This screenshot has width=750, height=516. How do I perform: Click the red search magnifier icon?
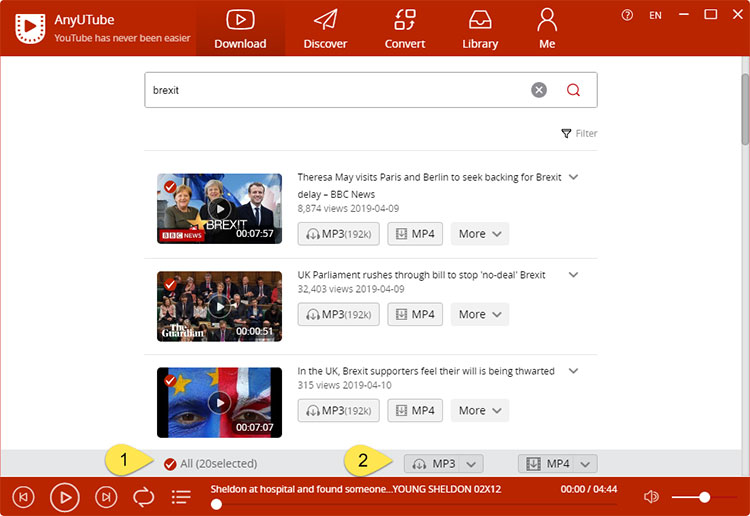(573, 90)
